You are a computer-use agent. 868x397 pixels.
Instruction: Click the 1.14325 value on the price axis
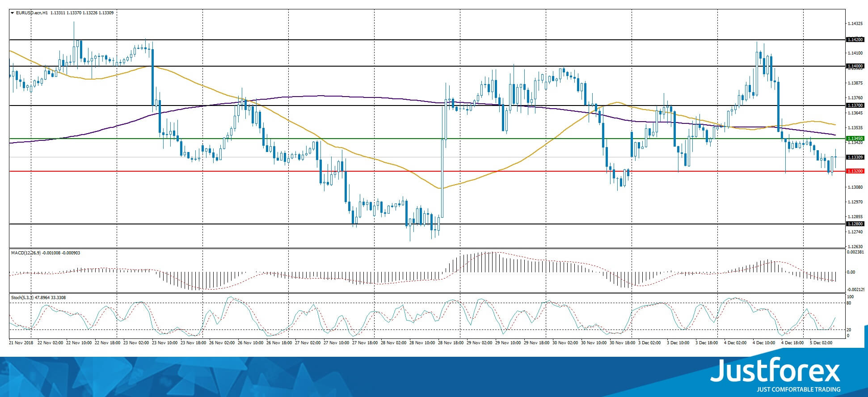(855, 23)
